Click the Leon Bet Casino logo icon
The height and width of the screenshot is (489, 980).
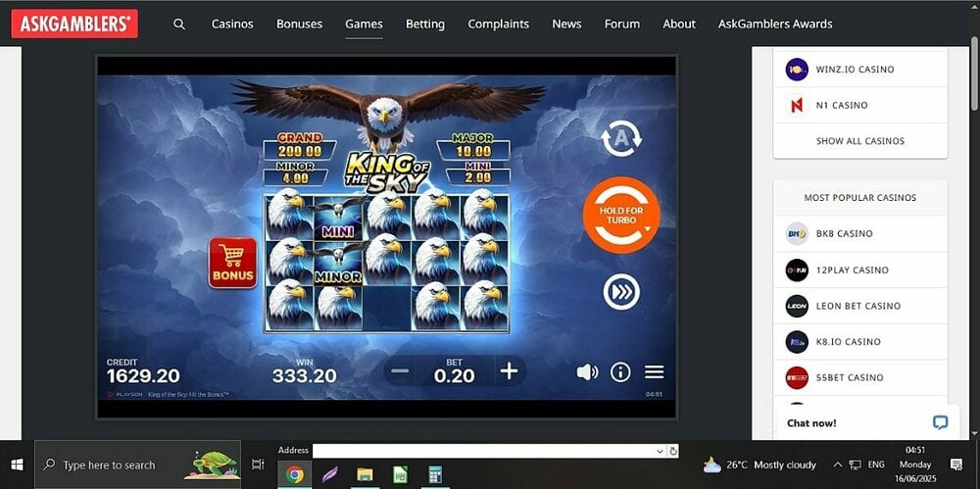click(x=797, y=306)
